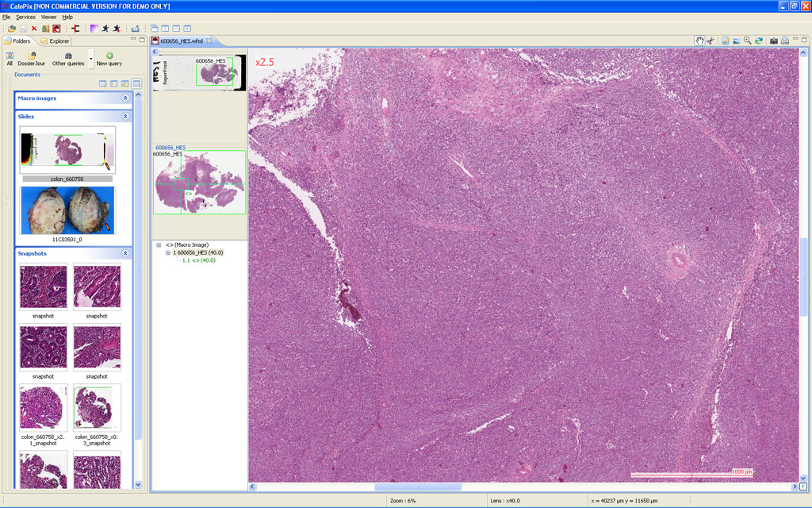Open the Services menu
The height and width of the screenshot is (508, 812).
tap(26, 16)
